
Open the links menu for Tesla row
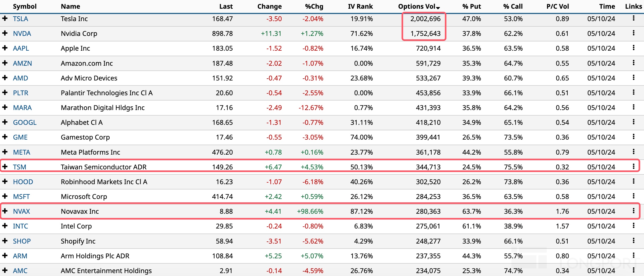pyautogui.click(x=633, y=18)
